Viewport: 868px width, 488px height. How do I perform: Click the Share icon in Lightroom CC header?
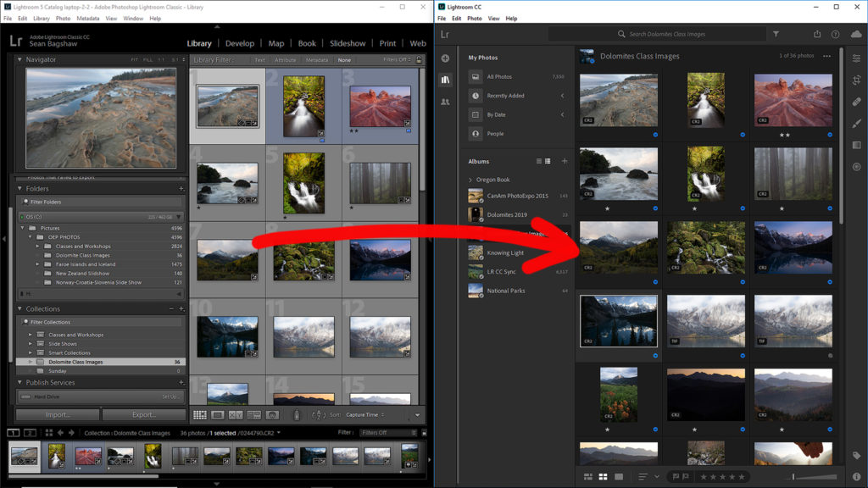click(x=817, y=34)
